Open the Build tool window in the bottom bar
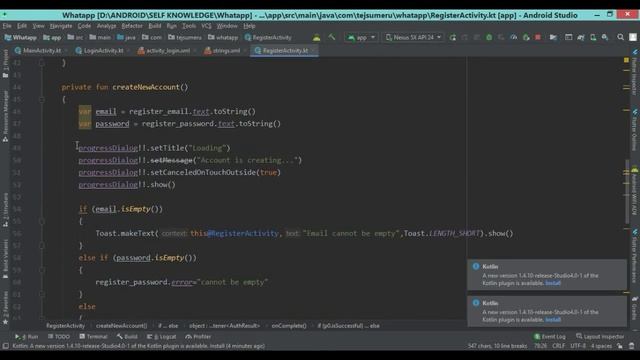This screenshot has height=360, width=640. click(x=127, y=337)
